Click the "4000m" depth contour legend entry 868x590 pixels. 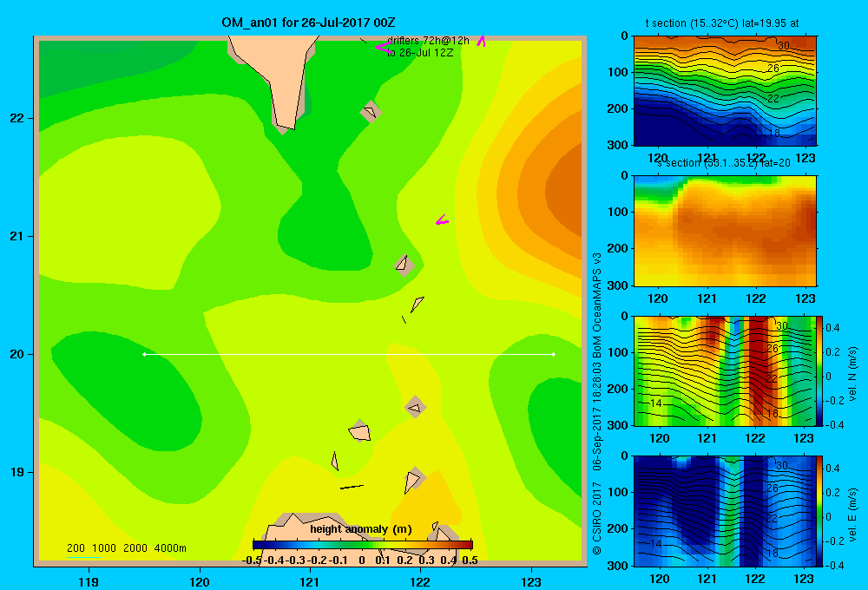tap(170, 548)
